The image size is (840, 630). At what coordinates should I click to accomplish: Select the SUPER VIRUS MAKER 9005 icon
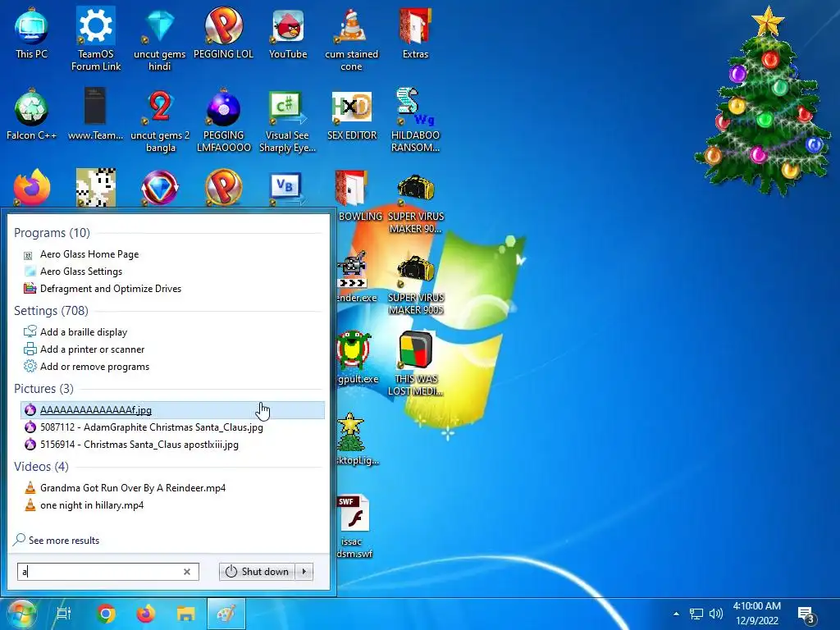point(416,284)
